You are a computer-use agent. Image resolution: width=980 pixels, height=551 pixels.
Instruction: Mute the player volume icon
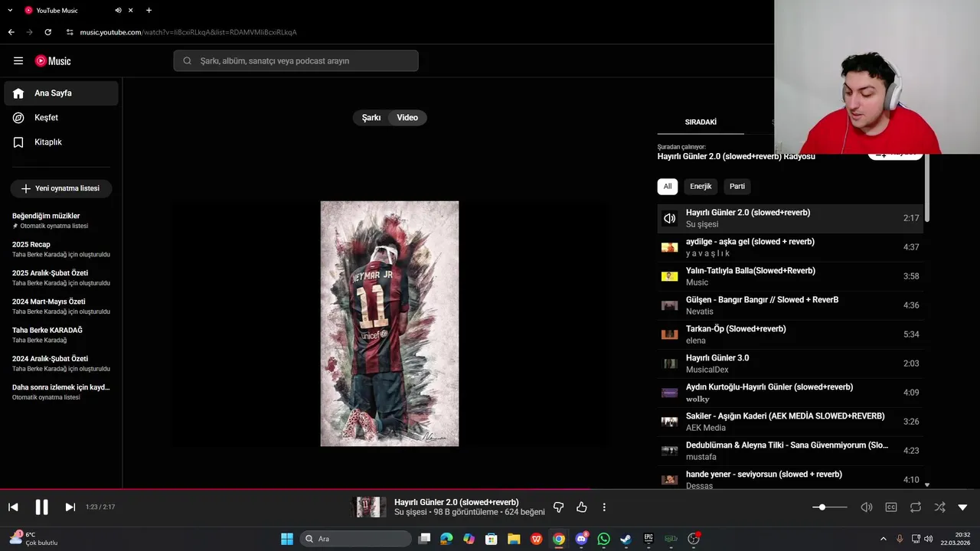click(867, 507)
